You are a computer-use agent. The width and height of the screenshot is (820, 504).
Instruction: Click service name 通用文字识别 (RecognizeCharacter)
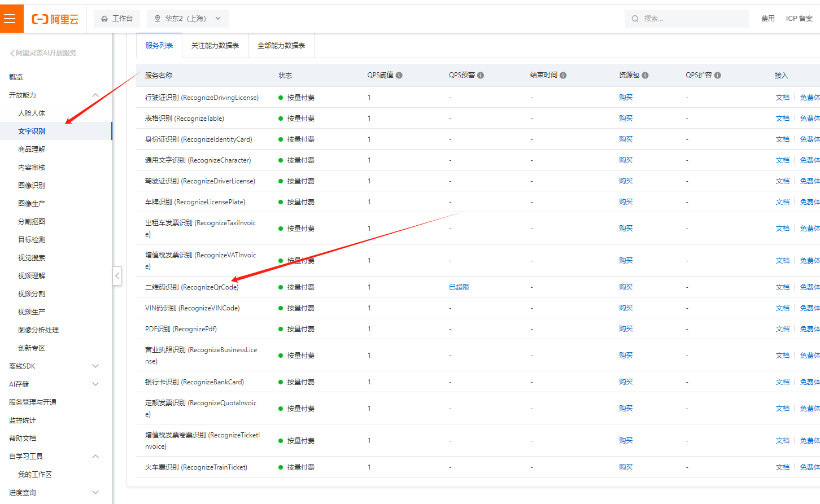(198, 160)
